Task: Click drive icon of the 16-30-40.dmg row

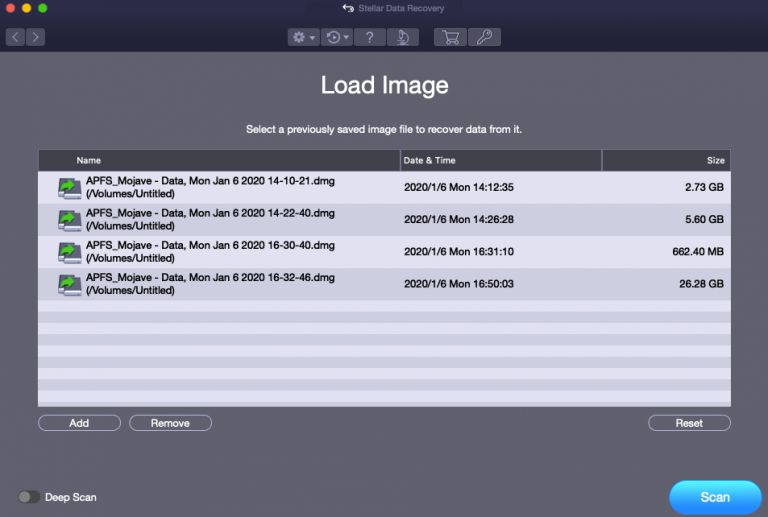Action: 69,253
